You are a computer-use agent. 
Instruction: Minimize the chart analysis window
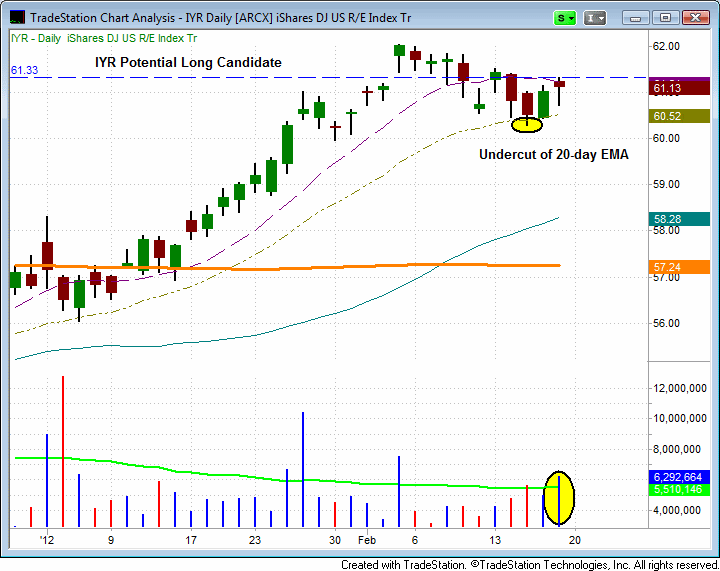636,18
